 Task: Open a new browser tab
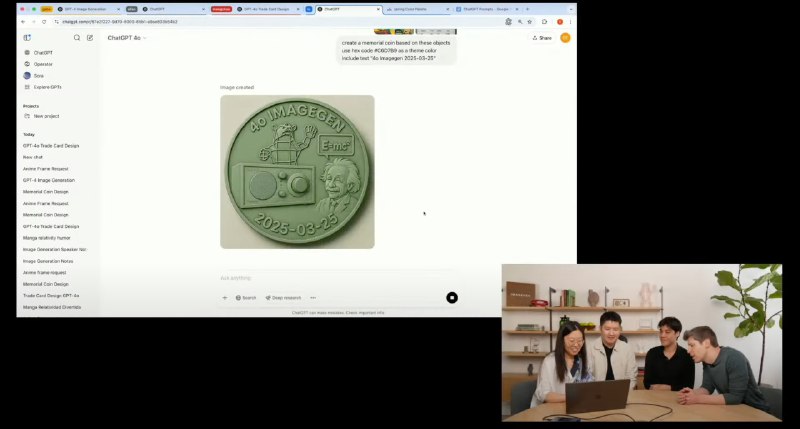pos(528,9)
